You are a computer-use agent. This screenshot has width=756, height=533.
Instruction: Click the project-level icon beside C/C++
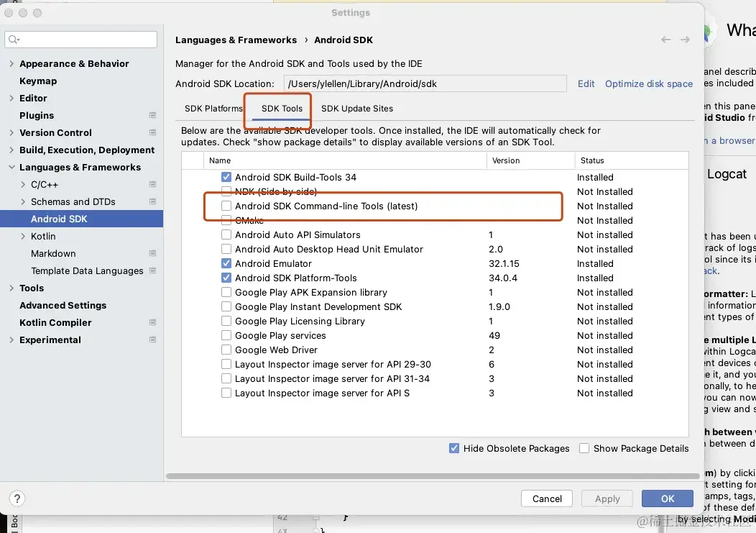pyautogui.click(x=152, y=184)
